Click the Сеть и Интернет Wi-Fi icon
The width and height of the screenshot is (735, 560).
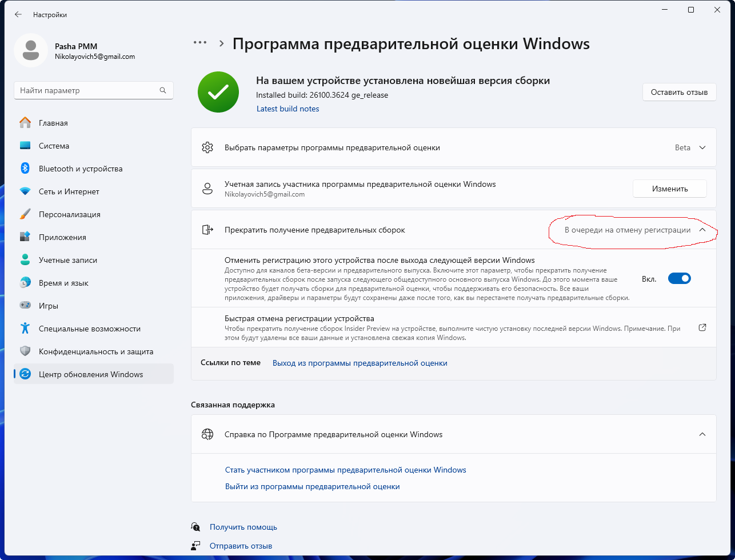coord(25,191)
